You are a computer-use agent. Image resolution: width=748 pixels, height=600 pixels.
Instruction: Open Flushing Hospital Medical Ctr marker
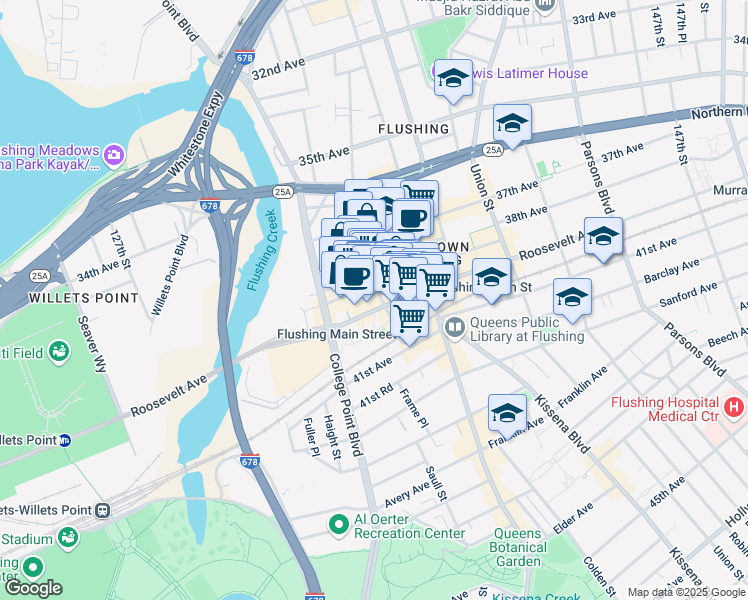(734, 407)
